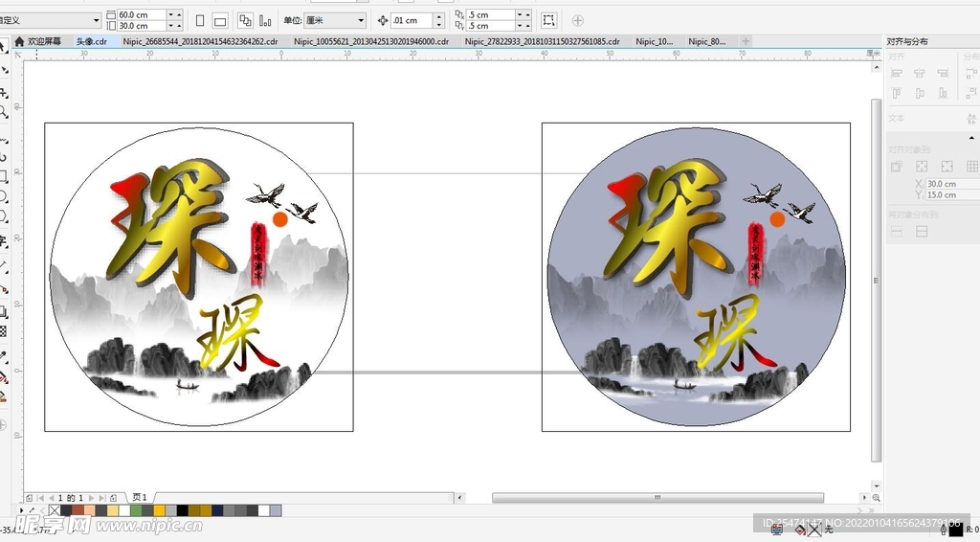The height and width of the screenshot is (542, 980).
Task: Switch to the 头像.cdr document tab
Action: (92, 42)
